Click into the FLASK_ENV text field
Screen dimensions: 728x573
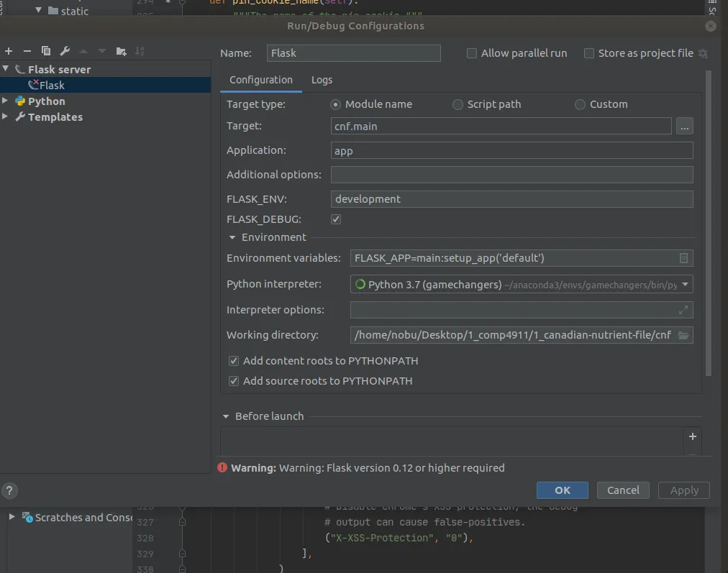[511, 199]
